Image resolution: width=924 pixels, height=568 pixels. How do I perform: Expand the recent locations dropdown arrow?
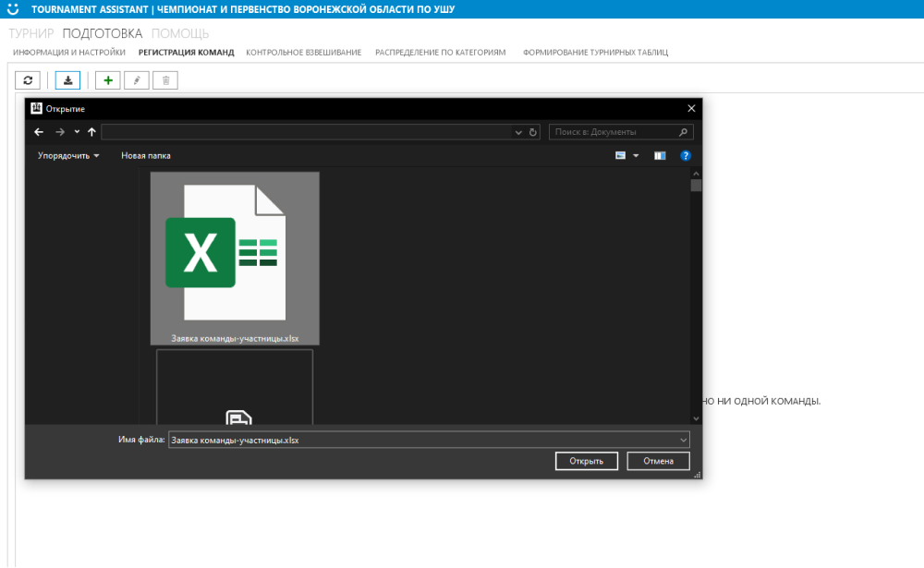point(77,132)
